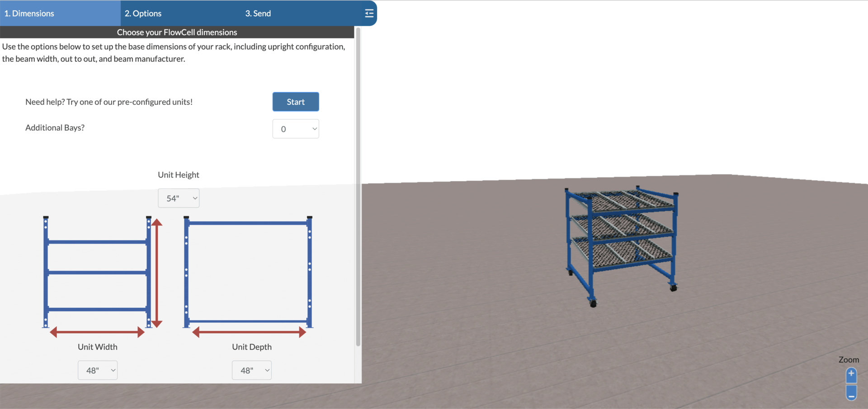
Task: Switch to the 3. Send tab
Action: pos(258,13)
